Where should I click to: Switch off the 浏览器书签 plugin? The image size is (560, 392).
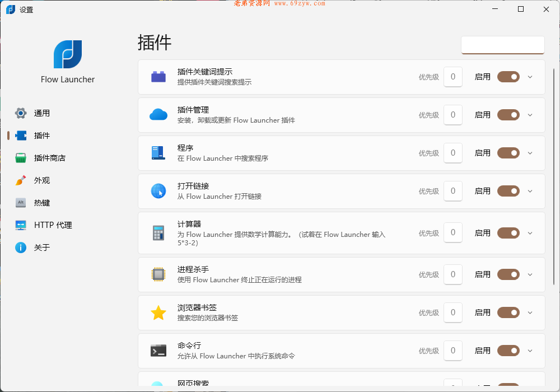click(x=508, y=312)
